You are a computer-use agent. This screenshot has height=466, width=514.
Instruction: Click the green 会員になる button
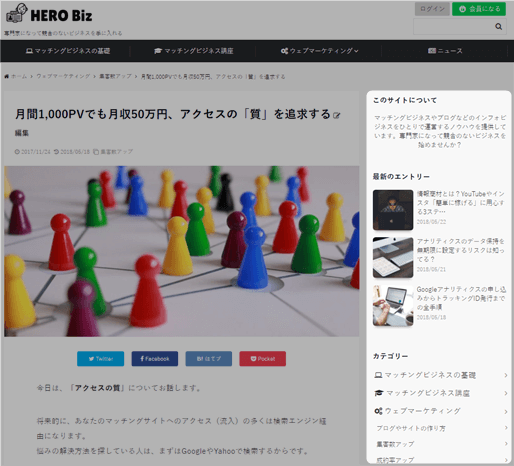479,9
